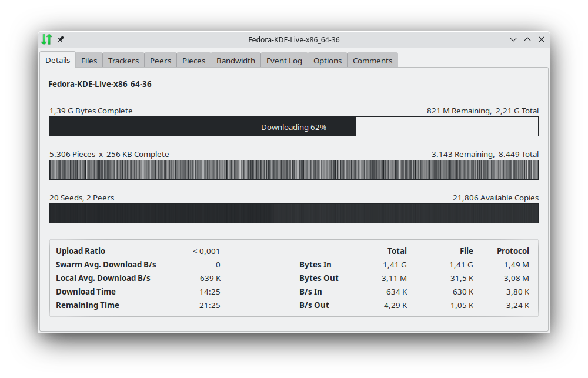Click the dark seeds availability bar

[x=293, y=213]
